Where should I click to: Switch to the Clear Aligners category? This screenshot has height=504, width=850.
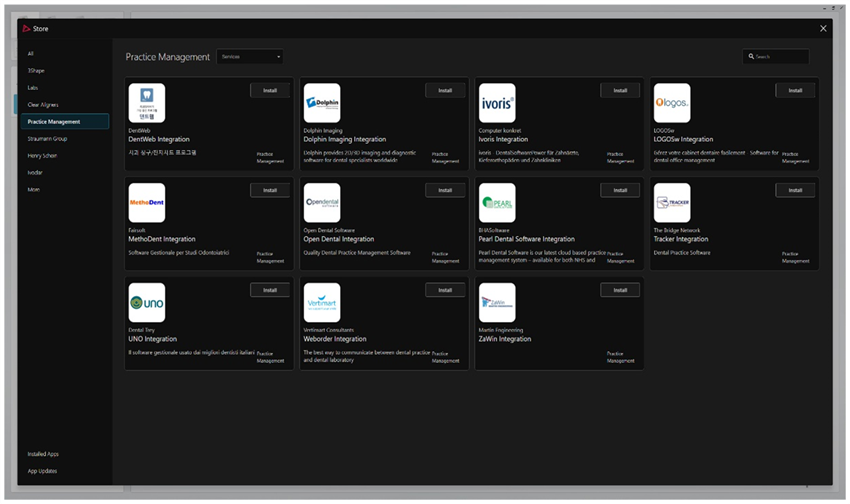[x=42, y=104]
